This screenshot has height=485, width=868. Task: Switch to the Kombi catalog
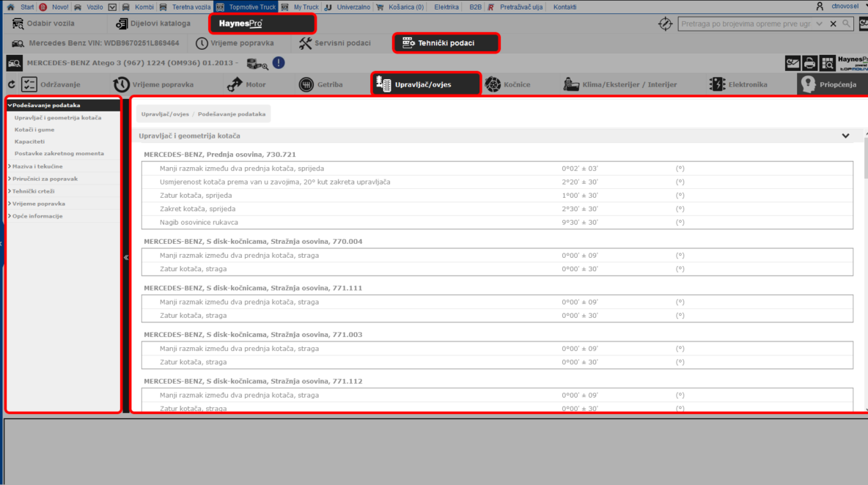[138, 7]
